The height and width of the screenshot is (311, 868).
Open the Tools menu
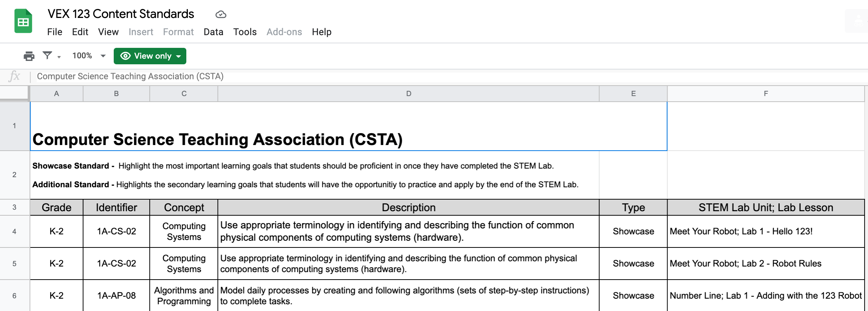coord(245,32)
